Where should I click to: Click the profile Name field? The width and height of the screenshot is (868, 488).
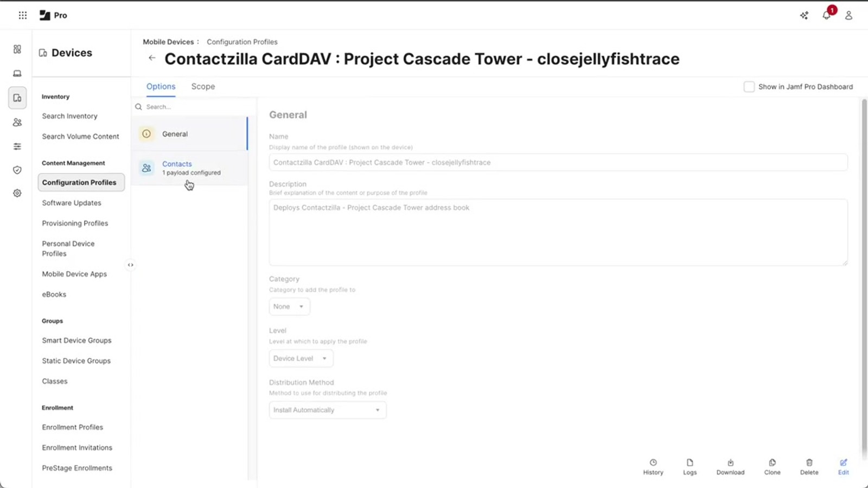558,162
